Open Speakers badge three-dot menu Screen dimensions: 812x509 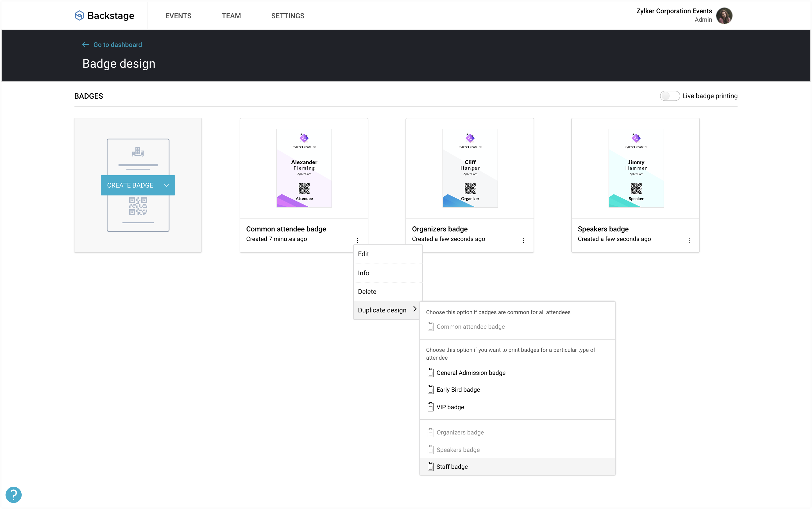689,240
